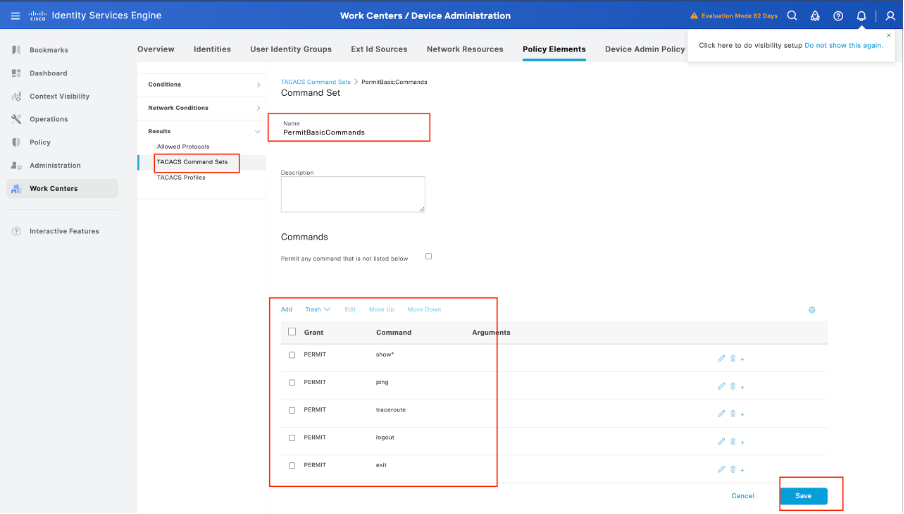Open the user account icon
Screen dimensions: 904x514
(890, 16)
